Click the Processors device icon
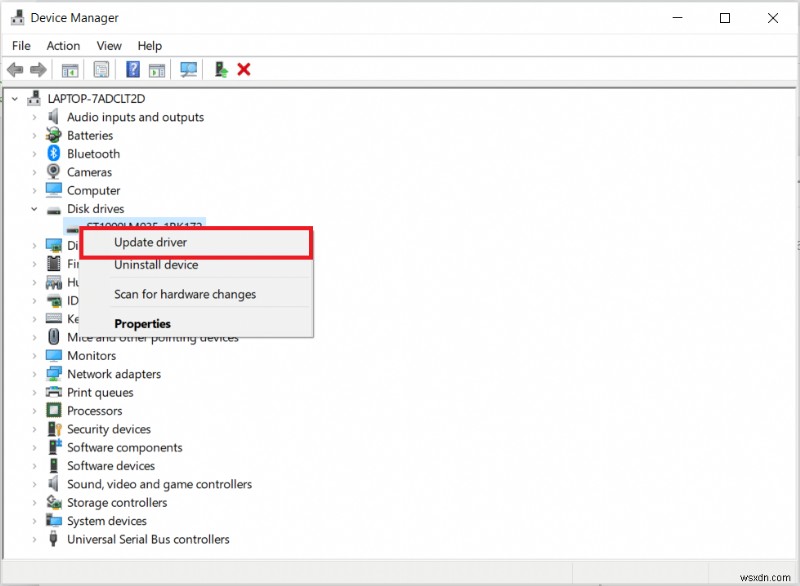Image resolution: width=800 pixels, height=586 pixels. 52,410
